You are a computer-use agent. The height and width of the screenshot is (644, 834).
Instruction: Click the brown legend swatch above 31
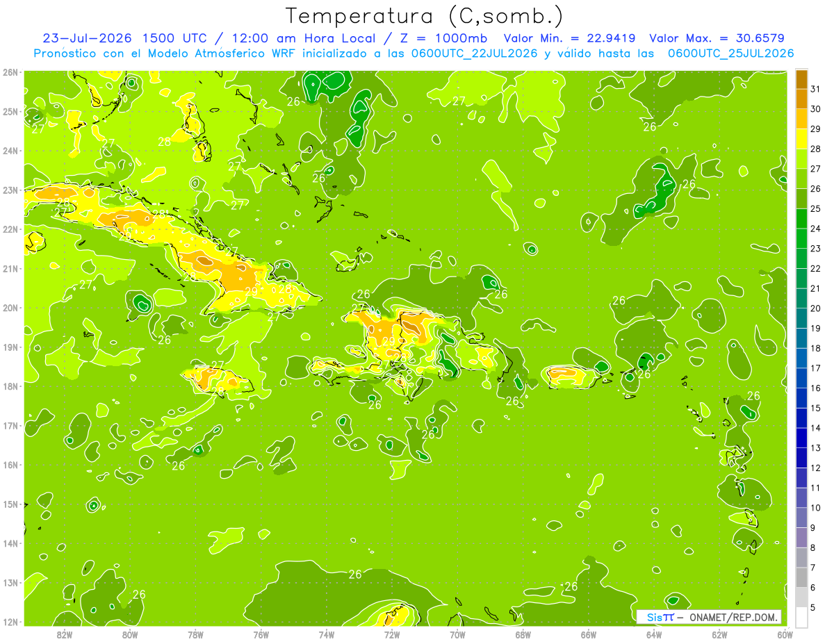[801, 80]
